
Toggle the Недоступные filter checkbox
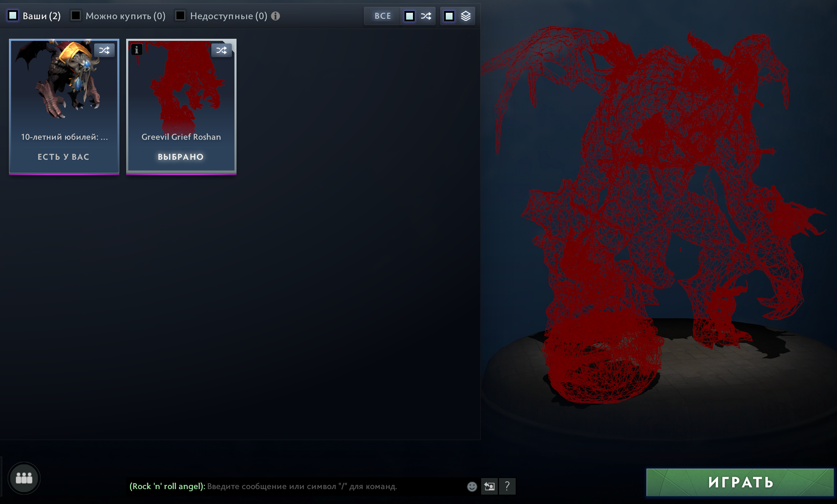coord(181,15)
